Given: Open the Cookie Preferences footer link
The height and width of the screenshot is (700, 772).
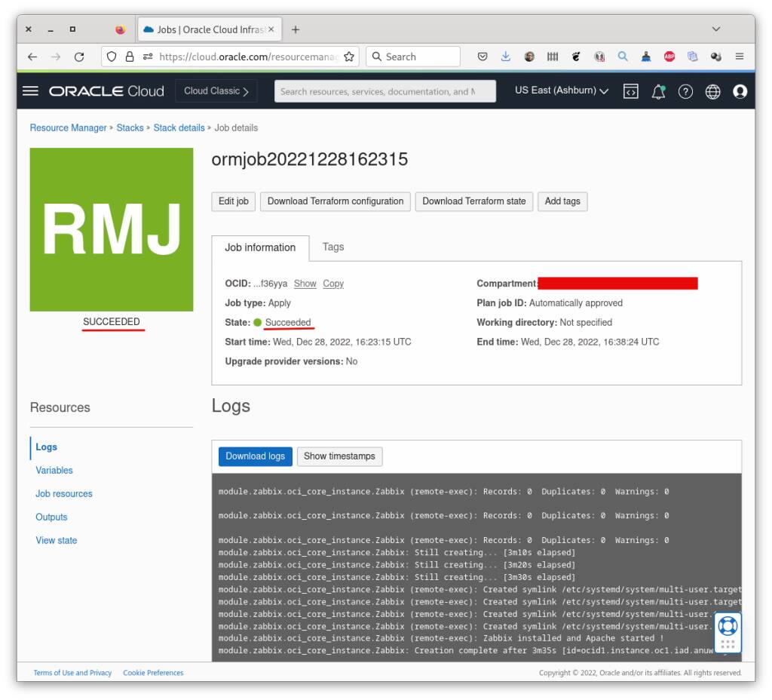Looking at the screenshot, I should [x=153, y=672].
